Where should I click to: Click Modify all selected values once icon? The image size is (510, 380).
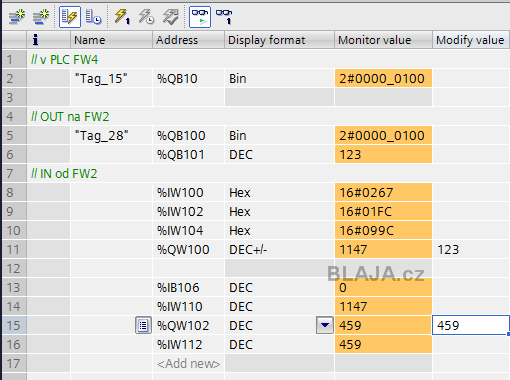(x=122, y=17)
